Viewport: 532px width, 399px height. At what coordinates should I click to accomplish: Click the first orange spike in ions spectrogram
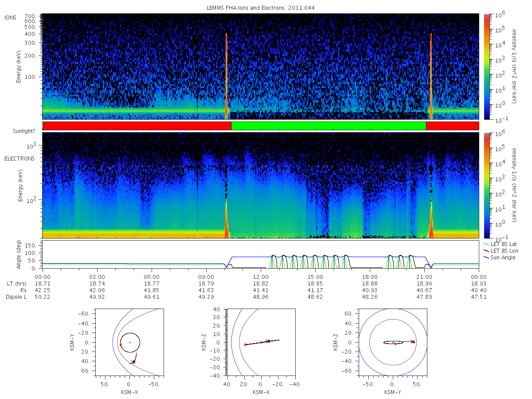(x=226, y=76)
